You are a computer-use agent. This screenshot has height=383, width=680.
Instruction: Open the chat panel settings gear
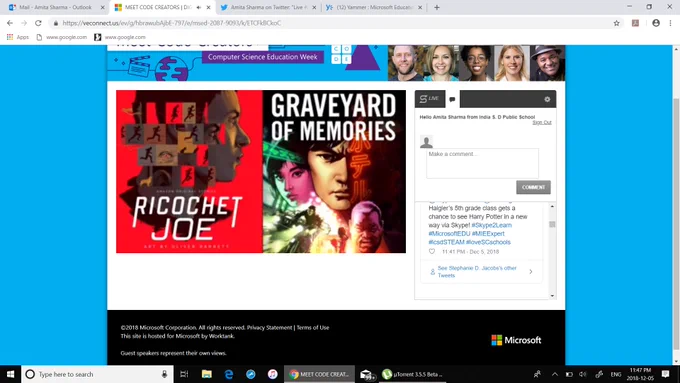[547, 99]
